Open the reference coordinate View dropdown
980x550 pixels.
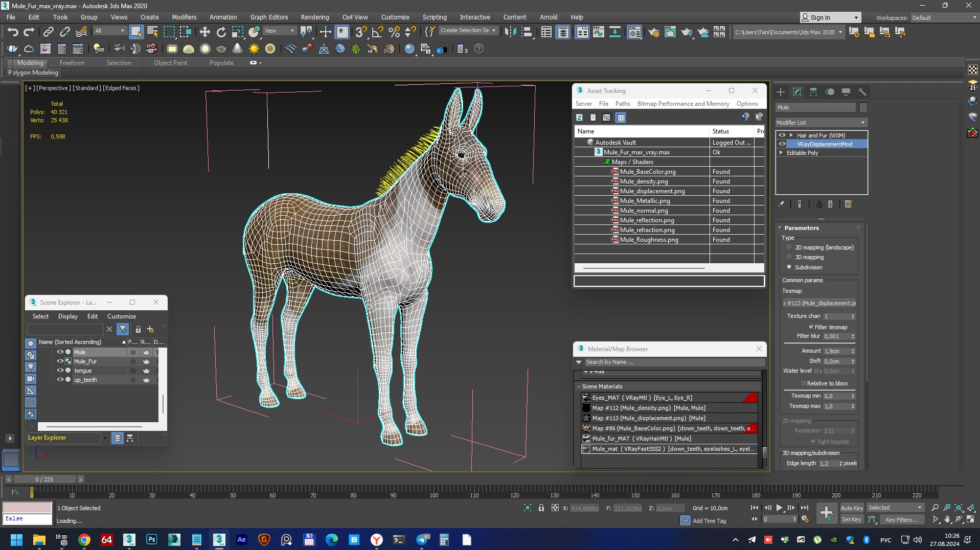point(279,31)
